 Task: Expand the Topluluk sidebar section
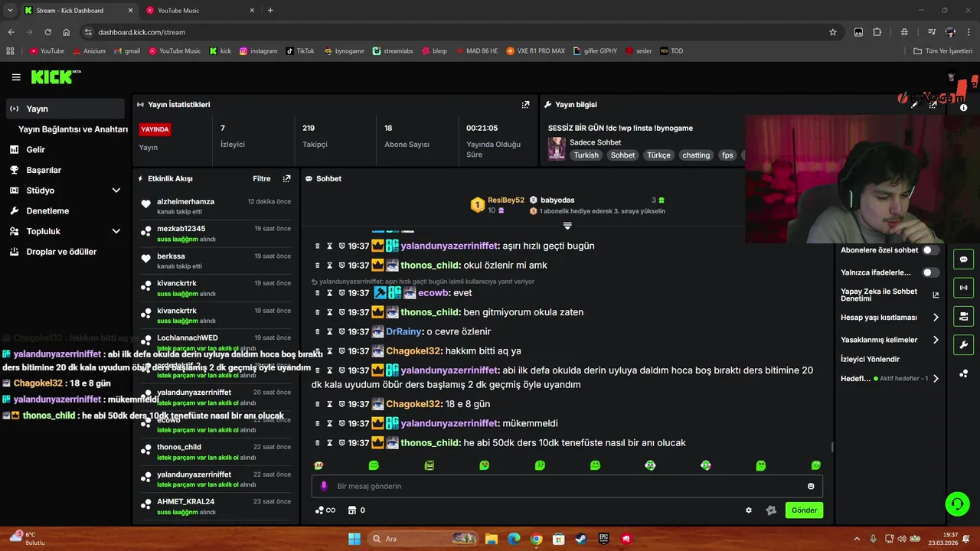tap(116, 231)
